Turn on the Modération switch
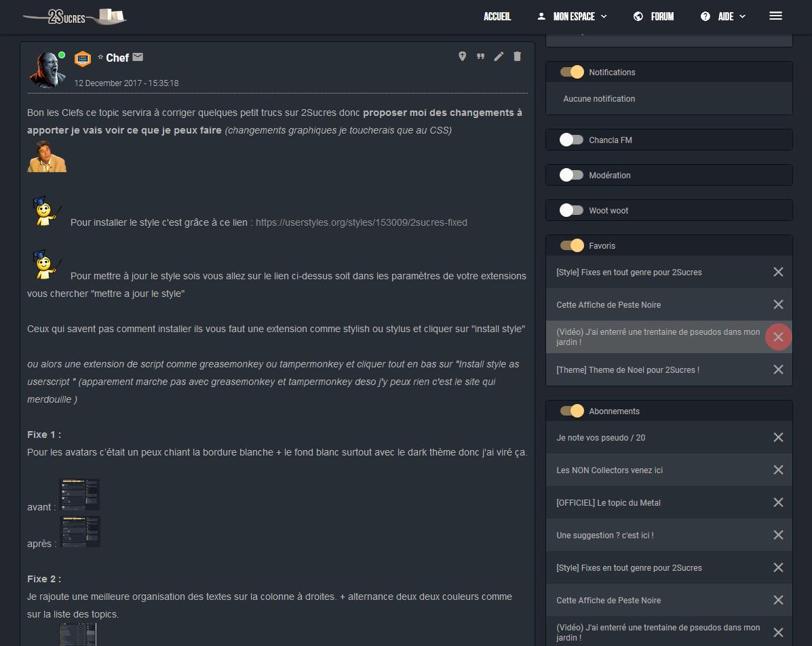This screenshot has width=812, height=646. [x=571, y=175]
